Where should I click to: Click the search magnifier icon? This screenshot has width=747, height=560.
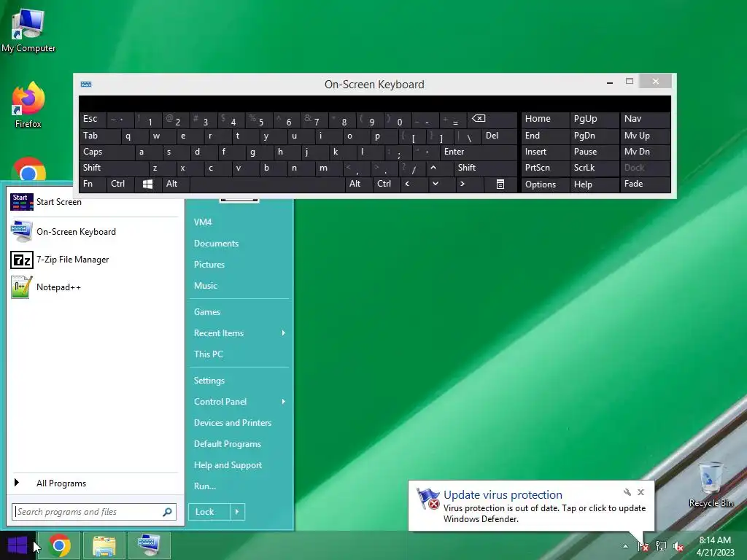[x=167, y=512]
